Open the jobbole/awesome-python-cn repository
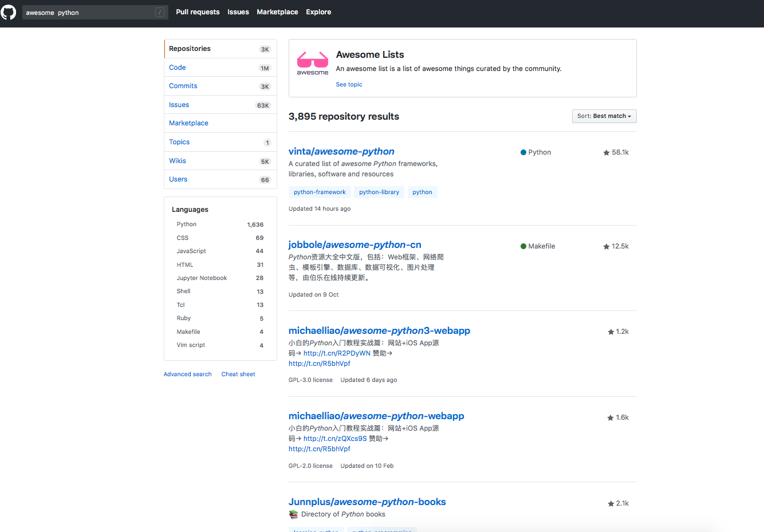 [x=355, y=245]
